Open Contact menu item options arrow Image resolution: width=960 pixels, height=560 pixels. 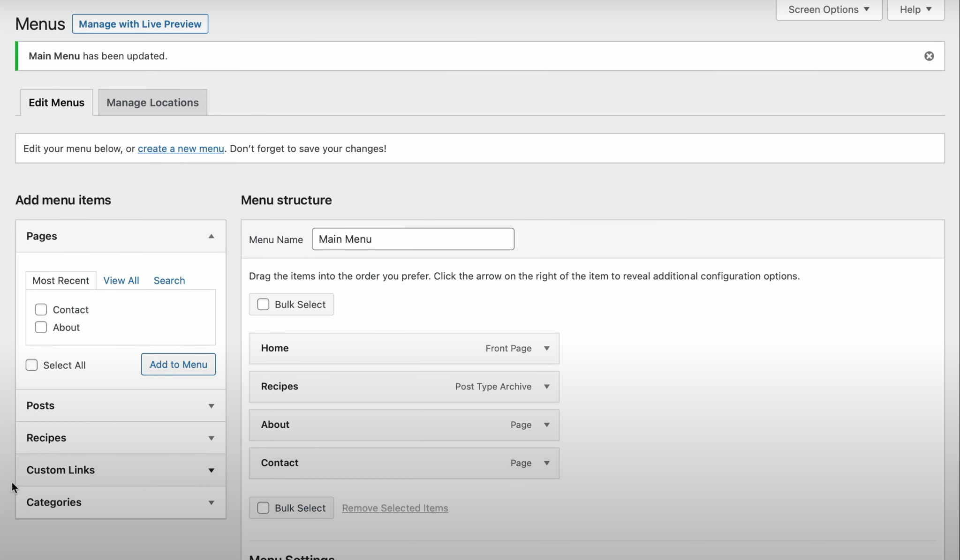pos(546,463)
